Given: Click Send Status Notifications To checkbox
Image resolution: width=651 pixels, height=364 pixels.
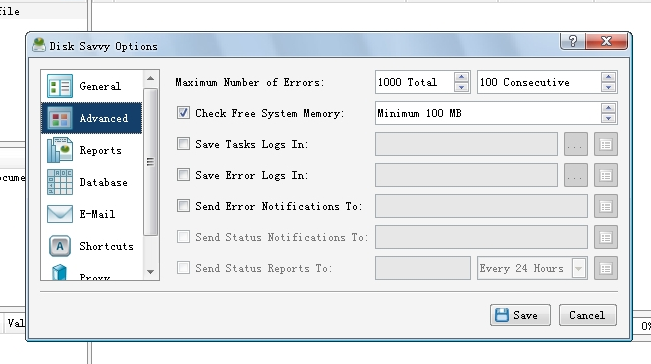Looking at the screenshot, I should point(183,237).
